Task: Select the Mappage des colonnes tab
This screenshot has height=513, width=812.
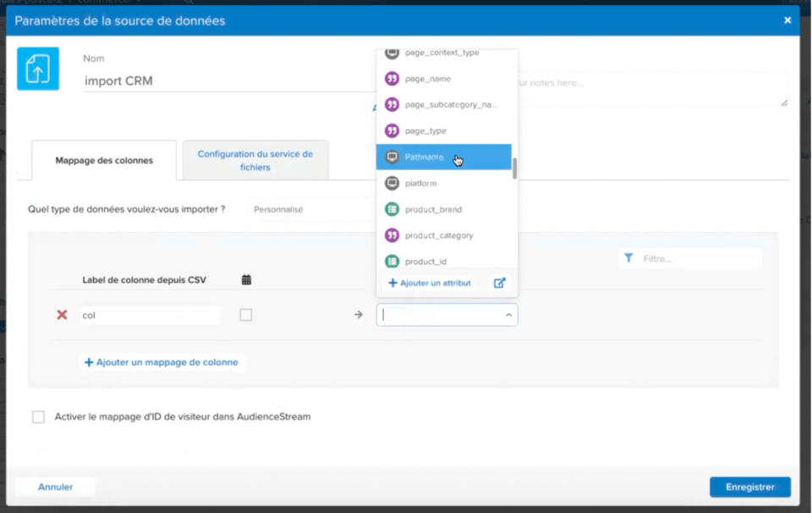Action: pos(103,159)
